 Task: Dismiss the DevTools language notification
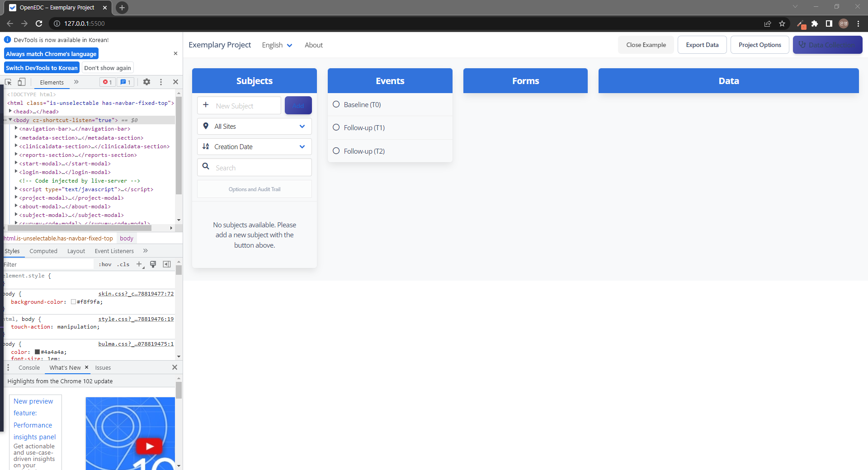[x=175, y=53]
